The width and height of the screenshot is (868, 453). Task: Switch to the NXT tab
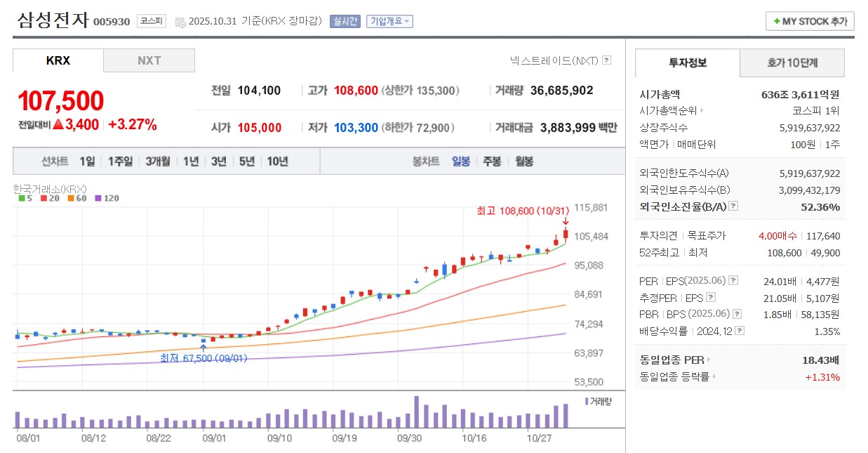click(x=149, y=60)
